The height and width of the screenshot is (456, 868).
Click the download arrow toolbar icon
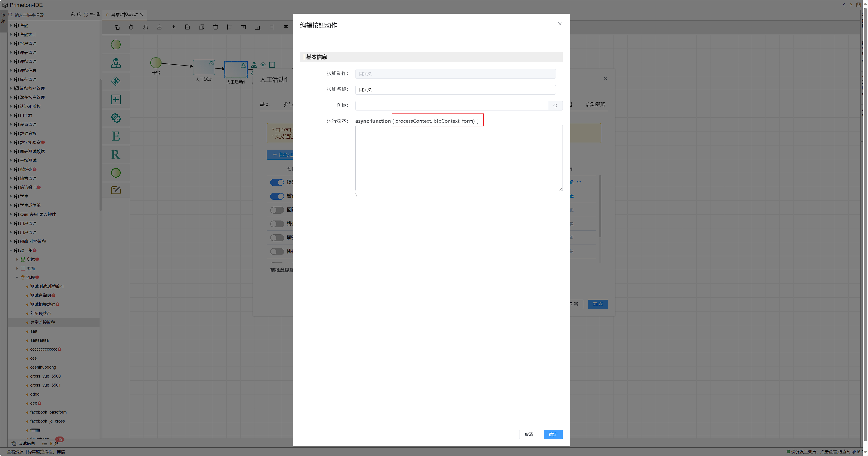(x=173, y=27)
